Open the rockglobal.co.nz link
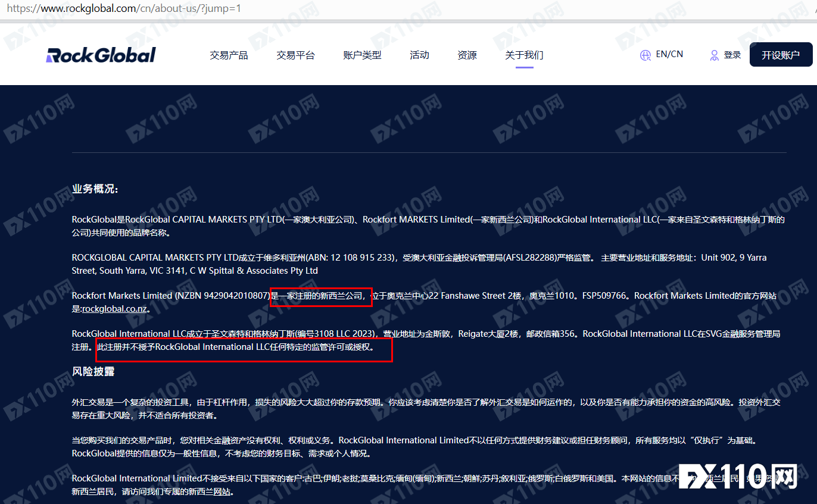The width and height of the screenshot is (817, 504). click(x=114, y=309)
